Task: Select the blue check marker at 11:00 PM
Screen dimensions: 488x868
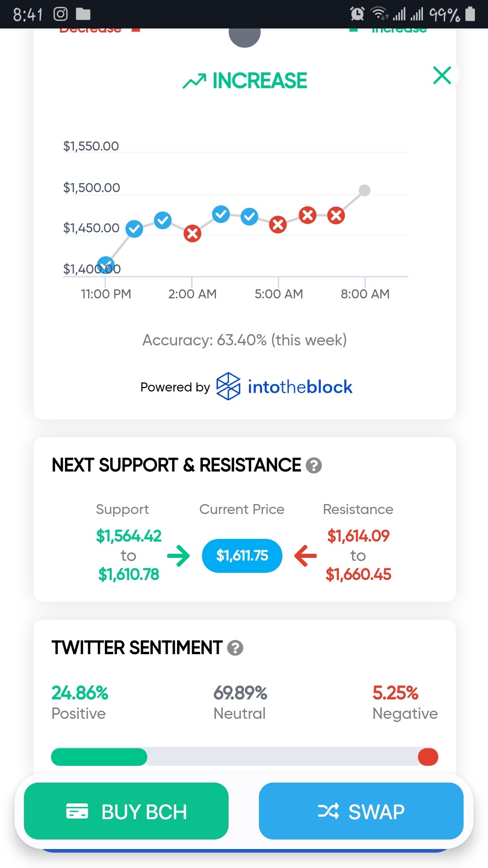Action: 106,265
